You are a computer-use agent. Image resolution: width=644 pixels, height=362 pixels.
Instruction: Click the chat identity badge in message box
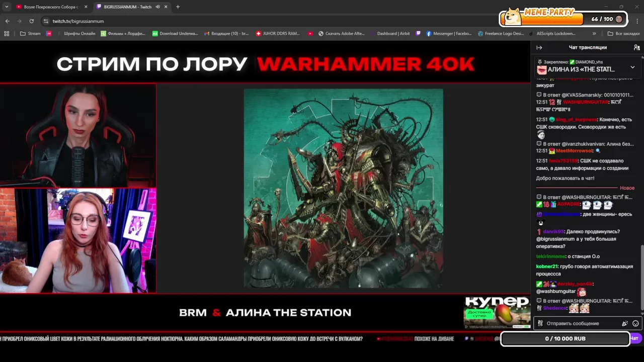click(540, 323)
